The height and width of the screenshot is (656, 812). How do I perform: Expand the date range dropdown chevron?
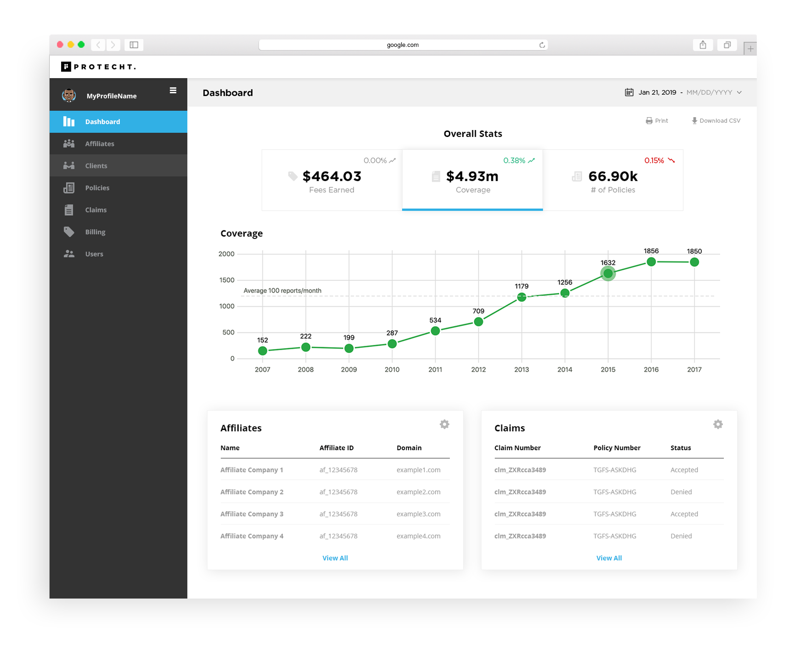pyautogui.click(x=739, y=92)
